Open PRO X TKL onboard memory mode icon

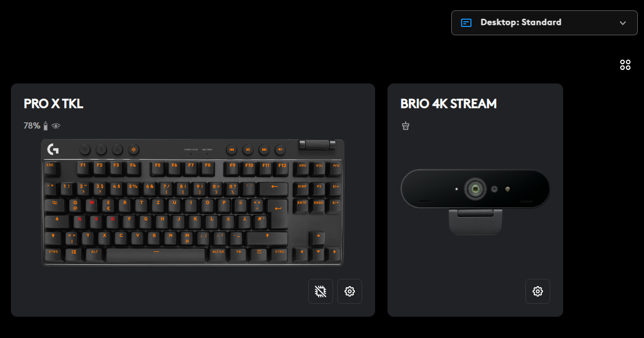click(x=321, y=291)
